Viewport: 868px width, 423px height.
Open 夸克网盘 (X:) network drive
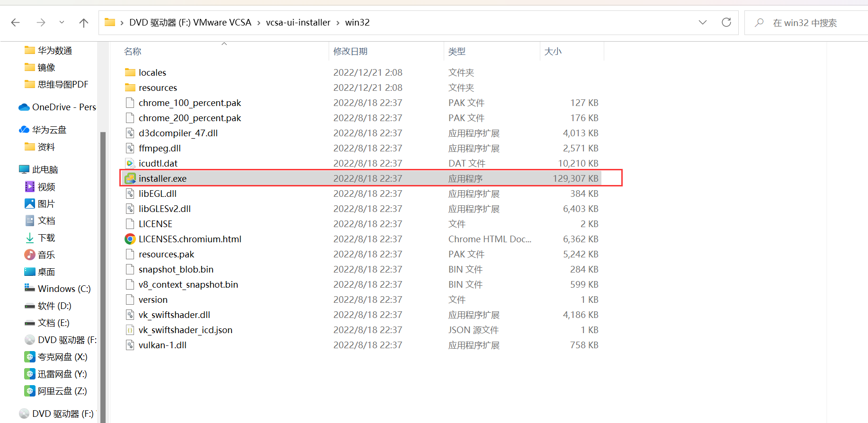[x=63, y=357]
